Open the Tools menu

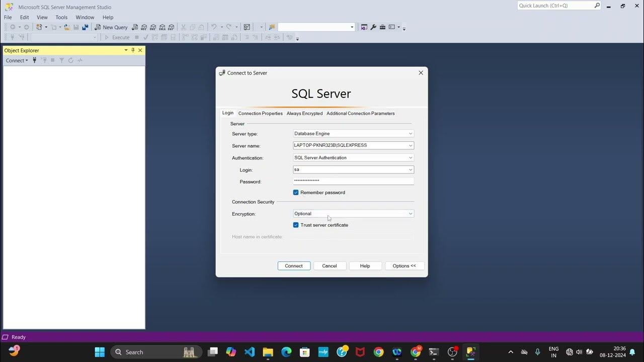(x=61, y=17)
